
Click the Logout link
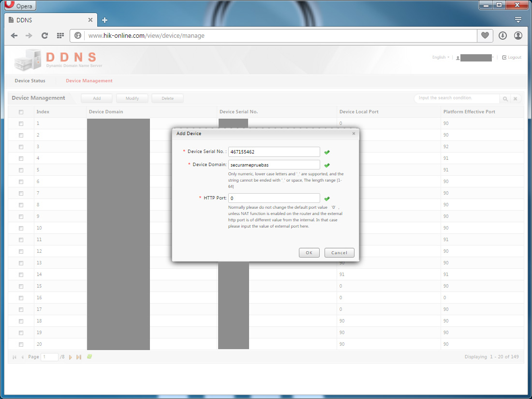pos(512,58)
